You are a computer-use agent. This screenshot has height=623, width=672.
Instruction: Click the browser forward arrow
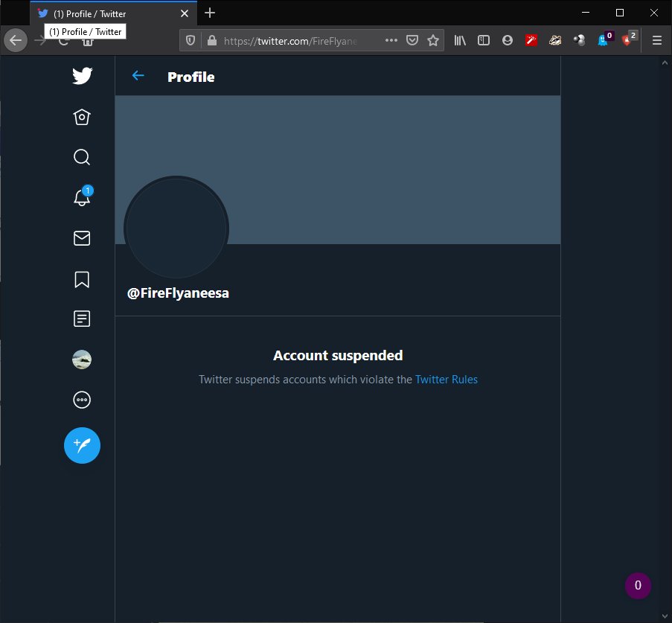(39, 41)
